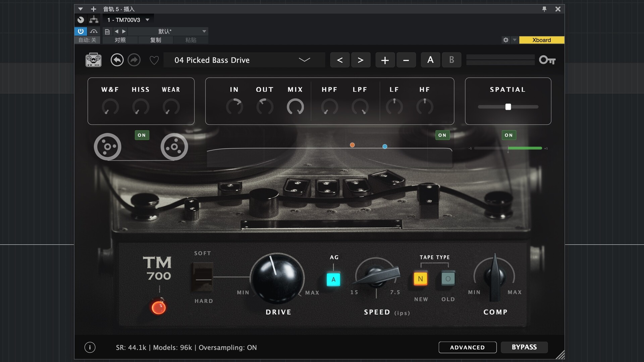Image resolution: width=644 pixels, height=362 pixels.
Task: Click the ADVANCED button
Action: tap(467, 347)
